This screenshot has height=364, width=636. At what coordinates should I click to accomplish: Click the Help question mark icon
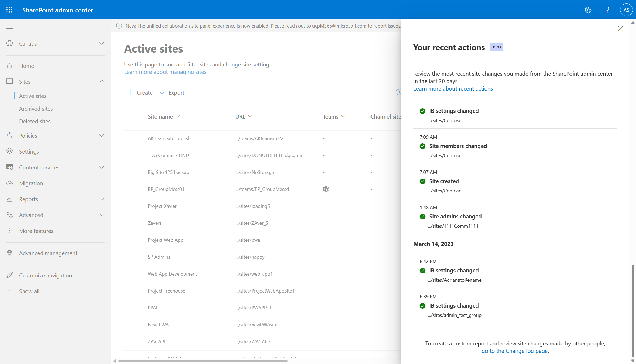(607, 10)
